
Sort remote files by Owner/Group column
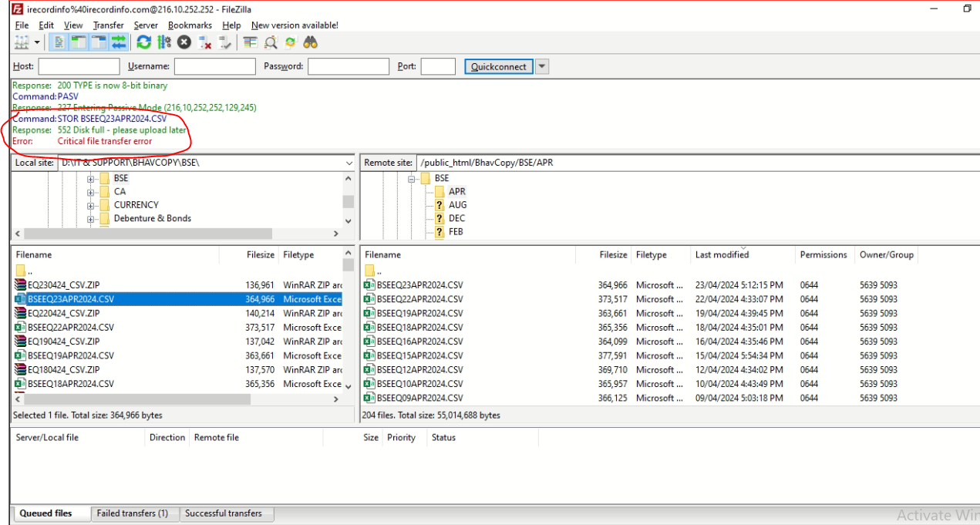(887, 254)
